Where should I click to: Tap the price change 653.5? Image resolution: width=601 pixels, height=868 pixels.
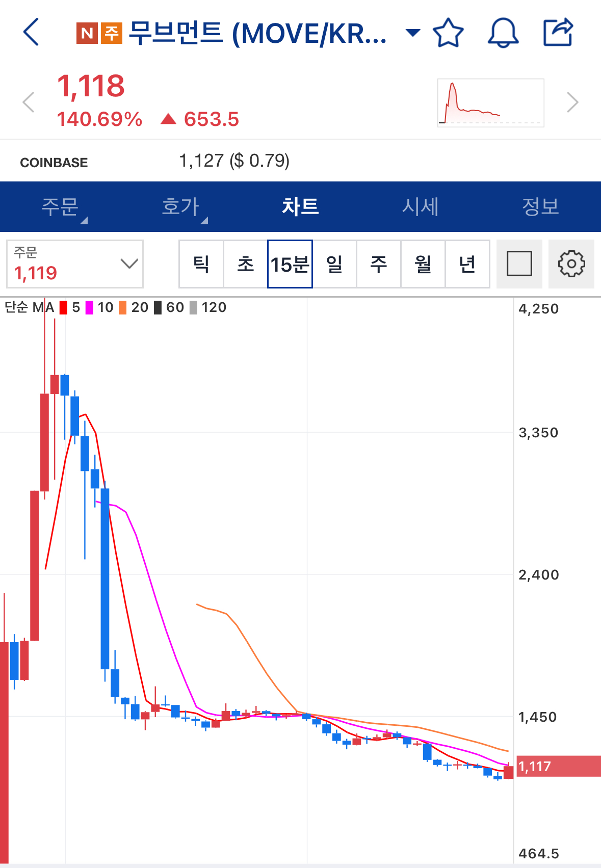coord(211,119)
